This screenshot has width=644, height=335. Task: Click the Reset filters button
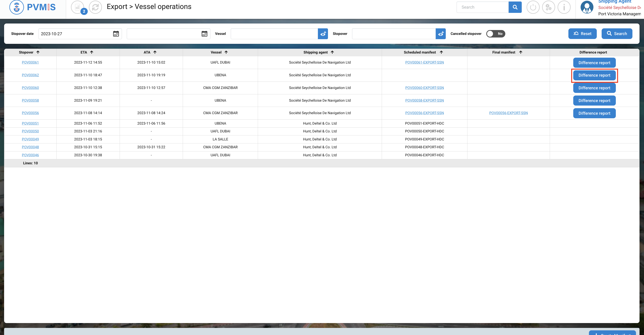coord(582,34)
